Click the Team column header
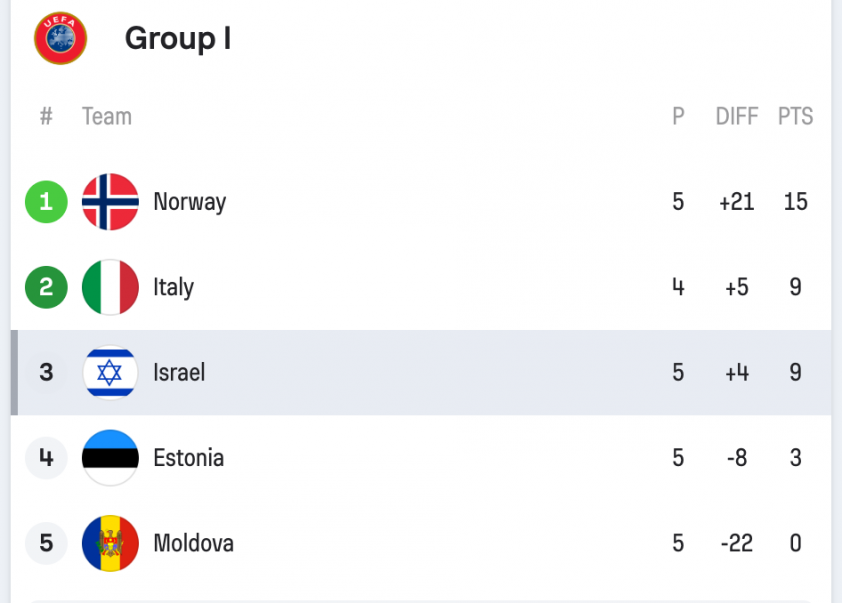 point(107,117)
